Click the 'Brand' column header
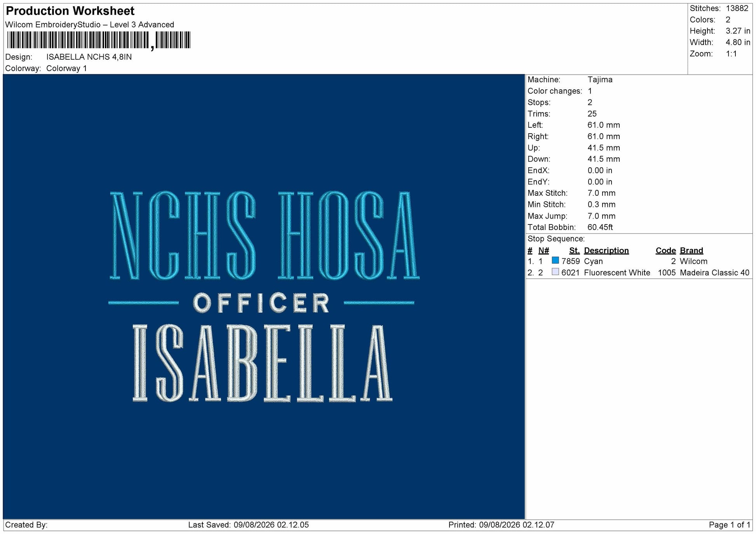756x534 pixels. point(692,250)
